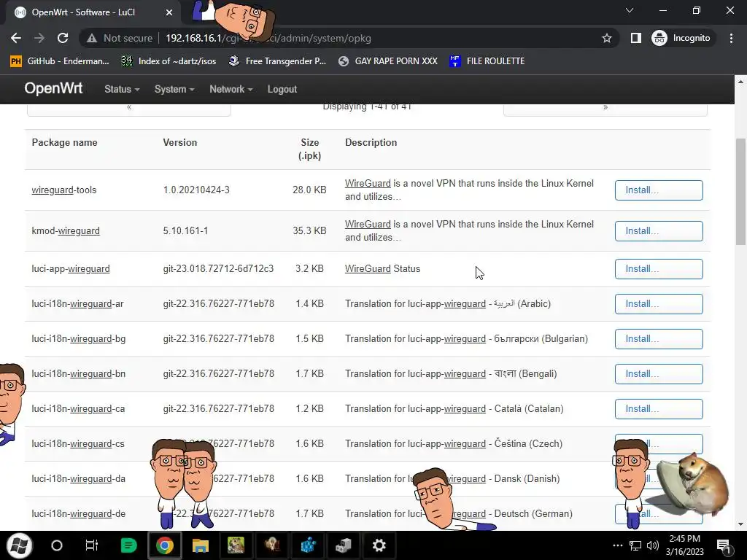This screenshot has height=560, width=747.
Task: Click the luci-i18n-wireguard-de package name
Action: [x=79, y=514]
